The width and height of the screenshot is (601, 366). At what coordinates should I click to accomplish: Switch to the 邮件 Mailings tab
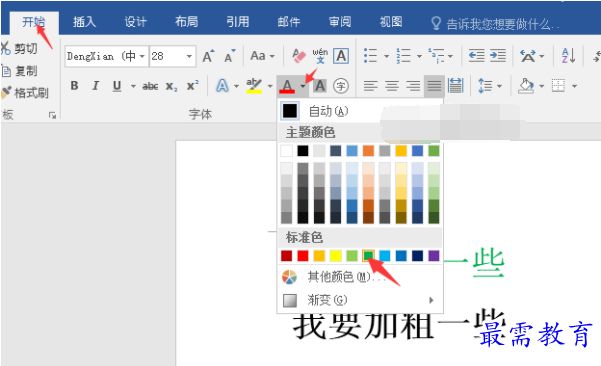click(x=289, y=21)
